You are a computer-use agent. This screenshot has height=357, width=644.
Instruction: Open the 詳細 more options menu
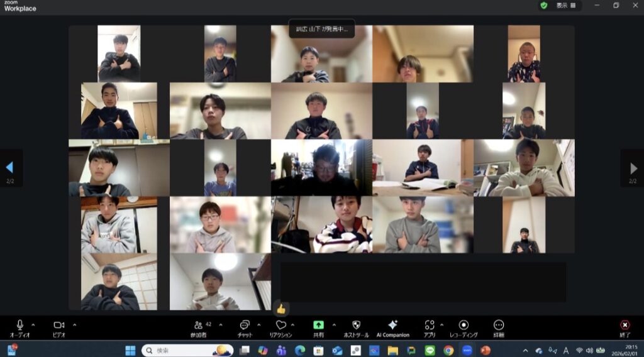click(x=499, y=326)
